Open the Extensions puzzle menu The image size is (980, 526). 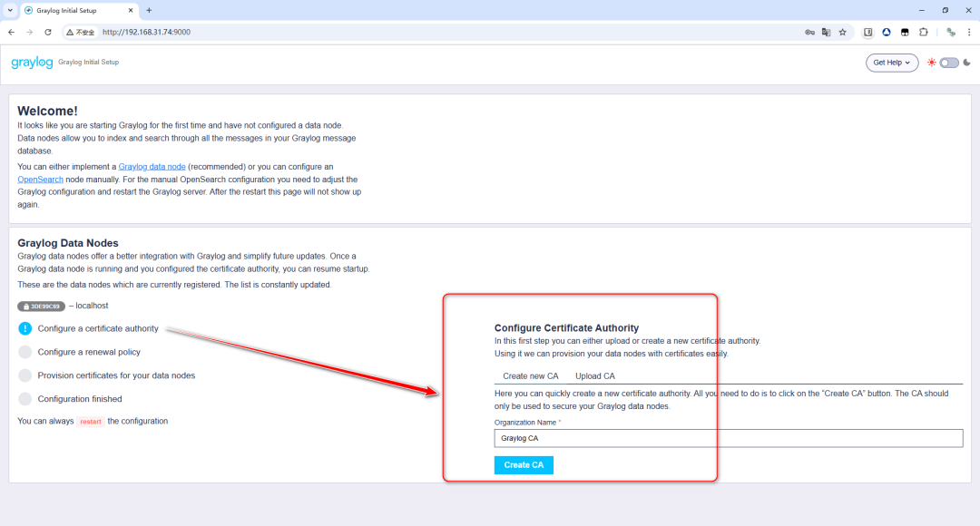pos(923,32)
